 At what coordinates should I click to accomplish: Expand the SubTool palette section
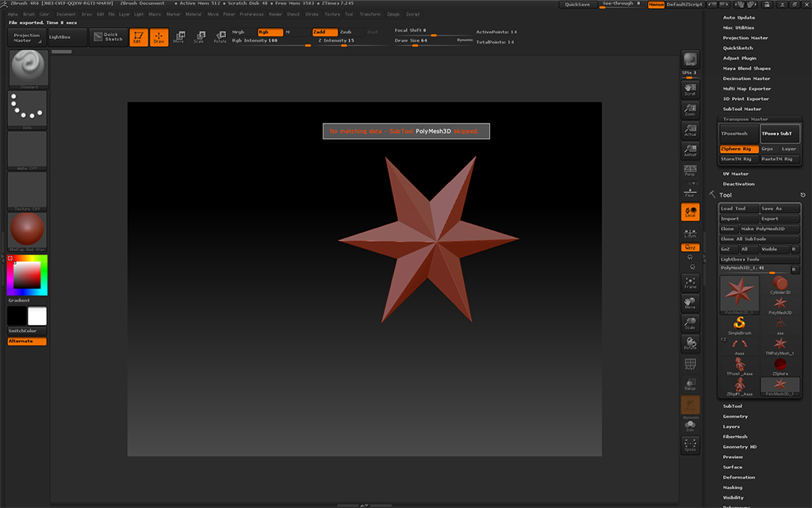point(732,406)
